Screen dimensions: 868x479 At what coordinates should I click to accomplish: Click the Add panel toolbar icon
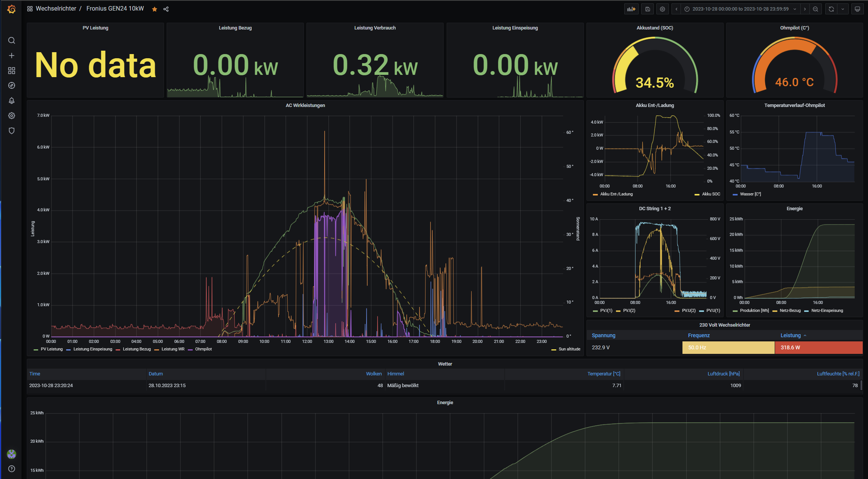click(631, 9)
